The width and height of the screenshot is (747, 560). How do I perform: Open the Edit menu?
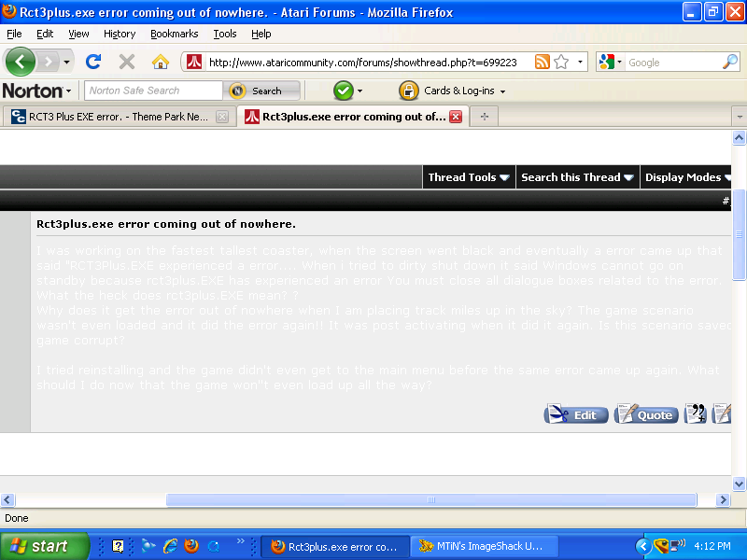click(x=45, y=34)
